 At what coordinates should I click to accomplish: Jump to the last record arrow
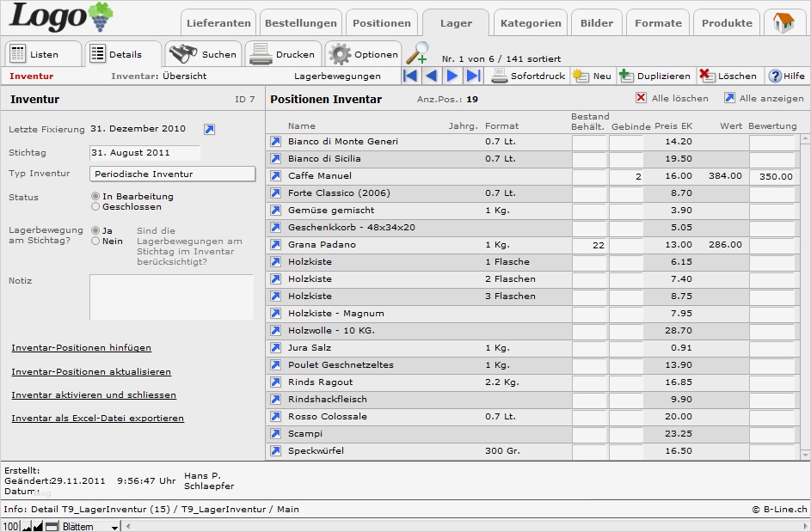(x=473, y=76)
